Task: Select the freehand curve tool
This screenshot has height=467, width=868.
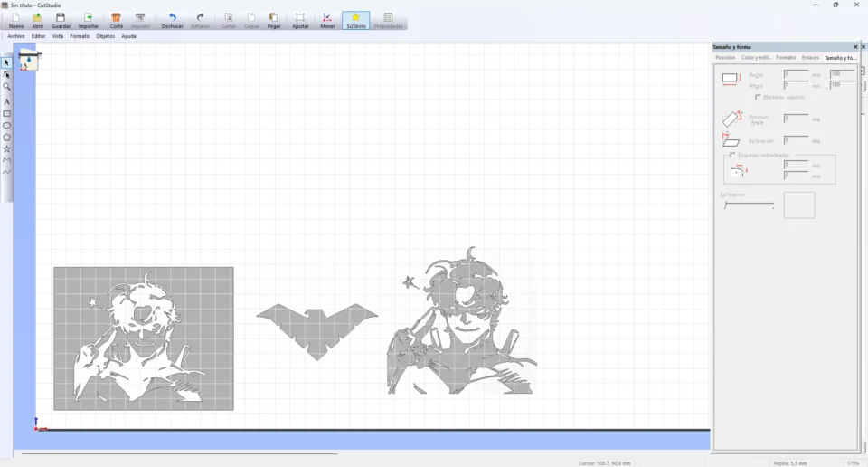Action: click(6, 172)
